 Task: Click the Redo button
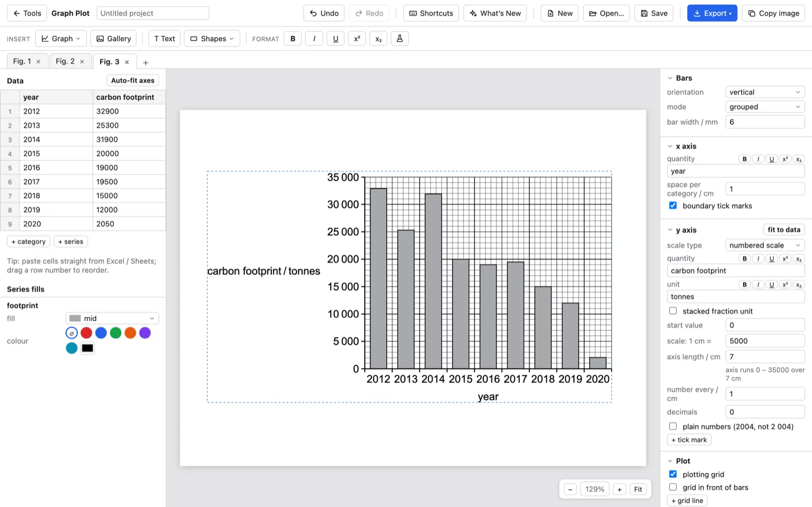tap(369, 13)
